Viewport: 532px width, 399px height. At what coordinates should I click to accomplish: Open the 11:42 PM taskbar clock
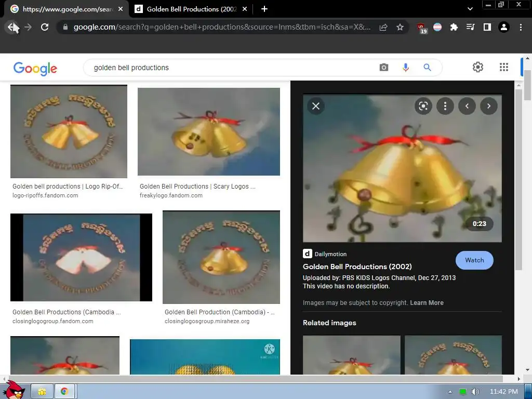(503, 392)
